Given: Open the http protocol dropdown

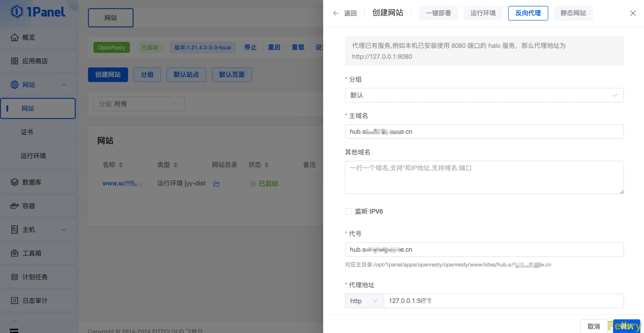Looking at the screenshot, I should click(x=364, y=301).
